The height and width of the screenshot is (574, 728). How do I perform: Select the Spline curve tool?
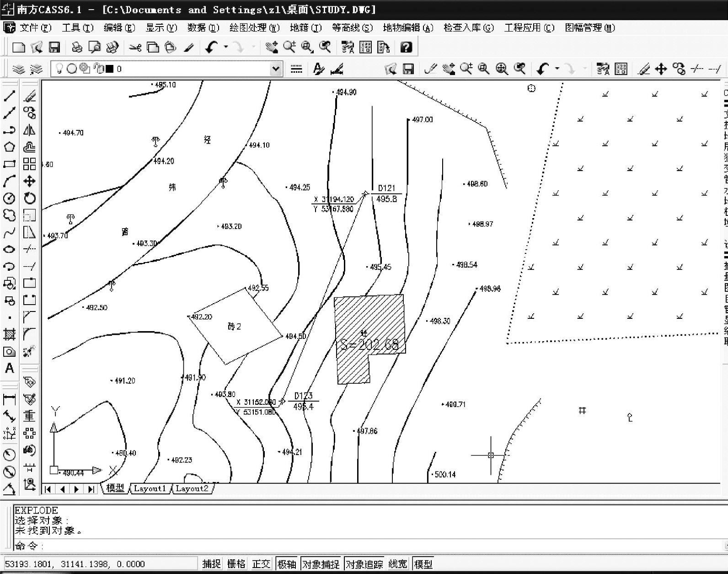tap(9, 232)
